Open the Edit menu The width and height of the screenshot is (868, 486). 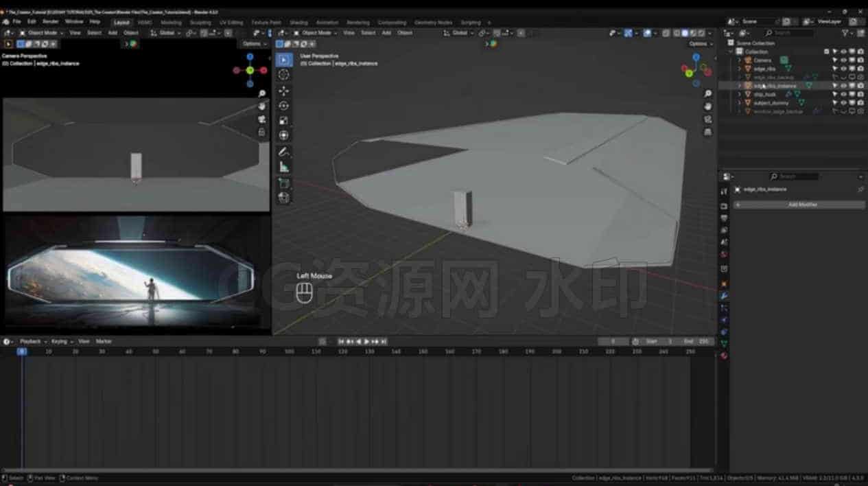pos(32,22)
